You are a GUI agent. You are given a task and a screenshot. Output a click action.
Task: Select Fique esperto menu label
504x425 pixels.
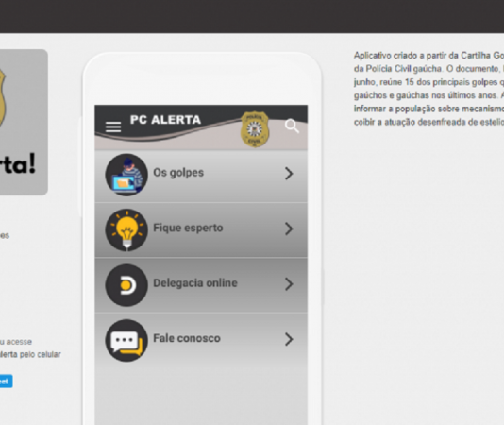coord(188,228)
